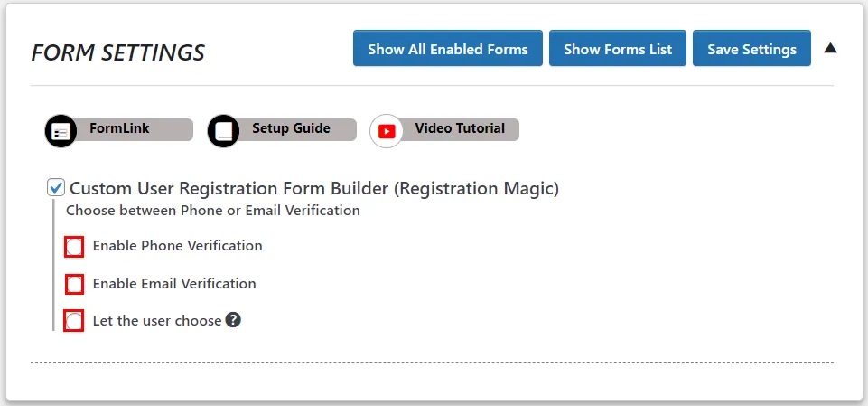Viewport: 868px width, 406px height.
Task: Click the FORM SETTINGS heading text
Action: (x=118, y=52)
